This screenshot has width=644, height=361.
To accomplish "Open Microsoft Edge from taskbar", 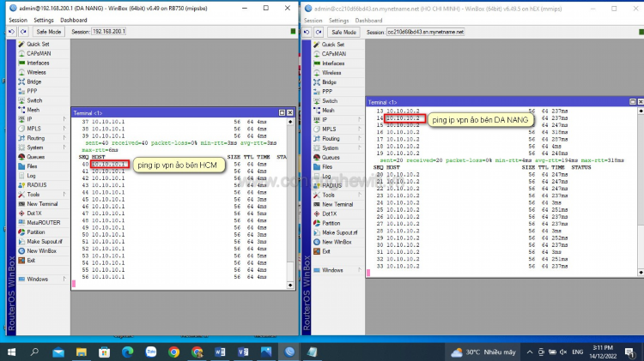I will (128, 352).
